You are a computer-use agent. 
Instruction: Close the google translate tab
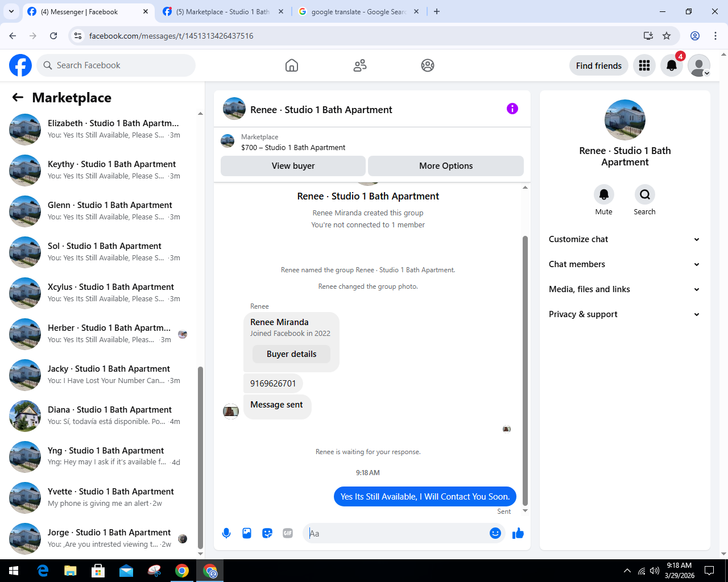pyautogui.click(x=416, y=11)
